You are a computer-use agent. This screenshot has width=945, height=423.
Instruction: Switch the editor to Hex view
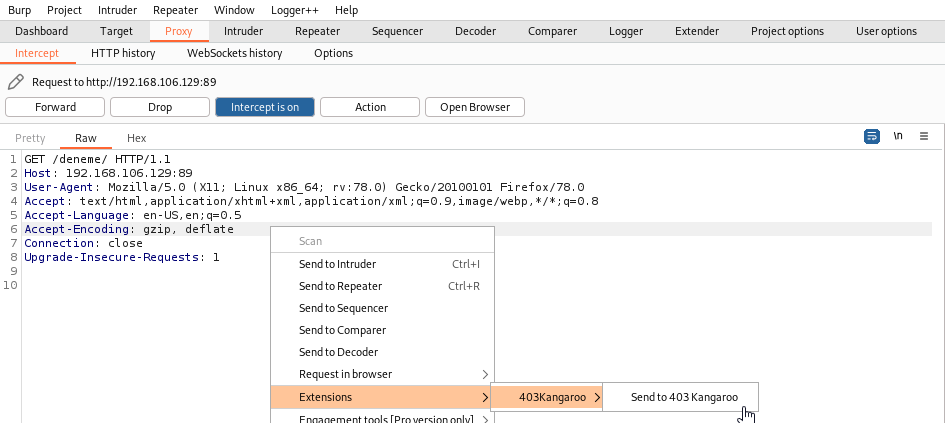137,138
